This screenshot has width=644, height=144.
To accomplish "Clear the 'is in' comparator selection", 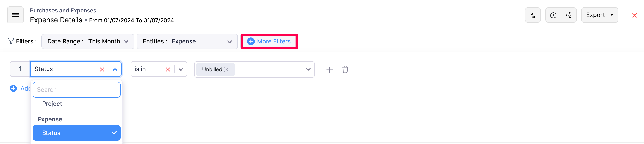I will [x=168, y=69].
